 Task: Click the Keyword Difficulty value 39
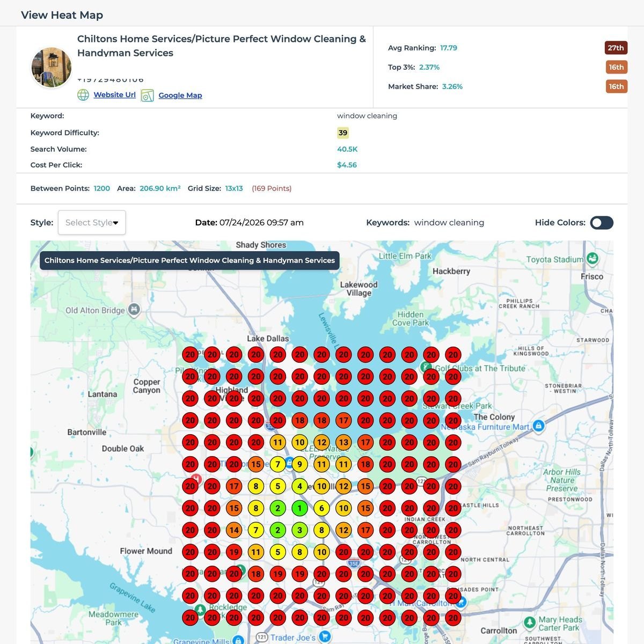click(x=343, y=133)
